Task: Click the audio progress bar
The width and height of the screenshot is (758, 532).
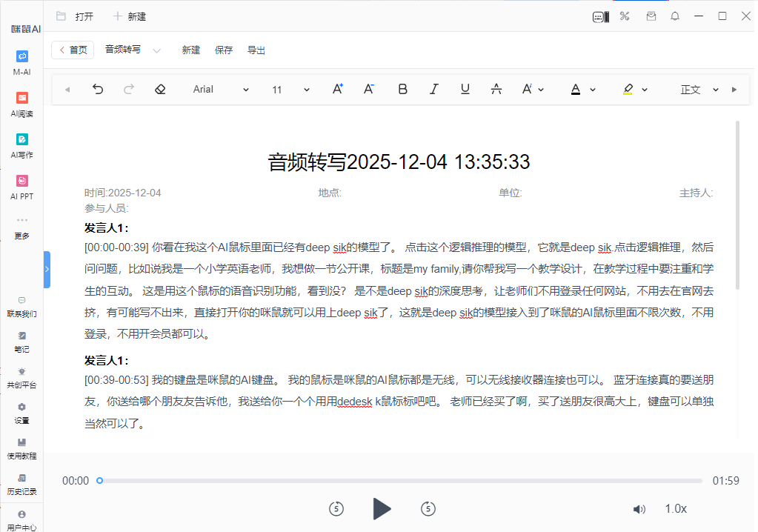Action: [x=400, y=481]
